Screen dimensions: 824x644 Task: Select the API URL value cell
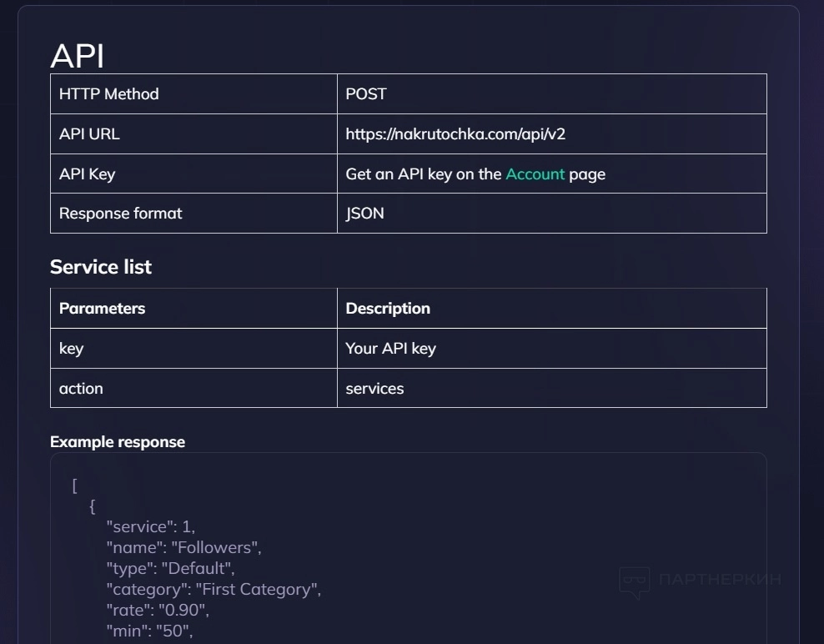(x=461, y=134)
